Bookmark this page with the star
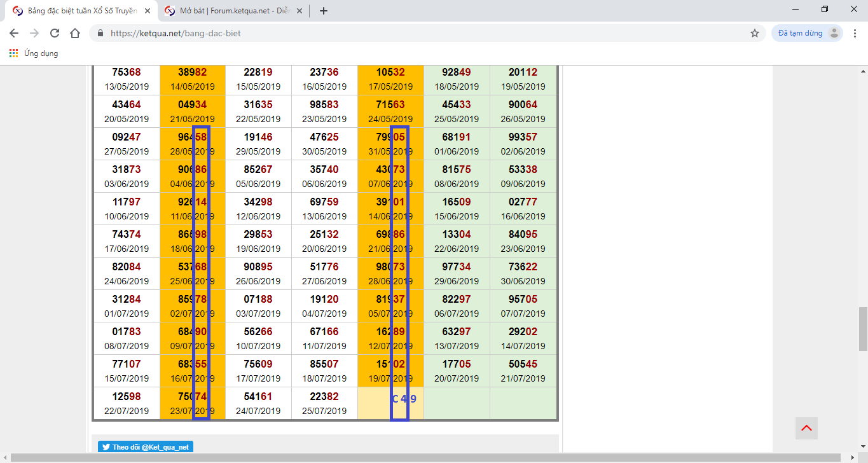Image resolution: width=868 pixels, height=463 pixels. (x=755, y=33)
